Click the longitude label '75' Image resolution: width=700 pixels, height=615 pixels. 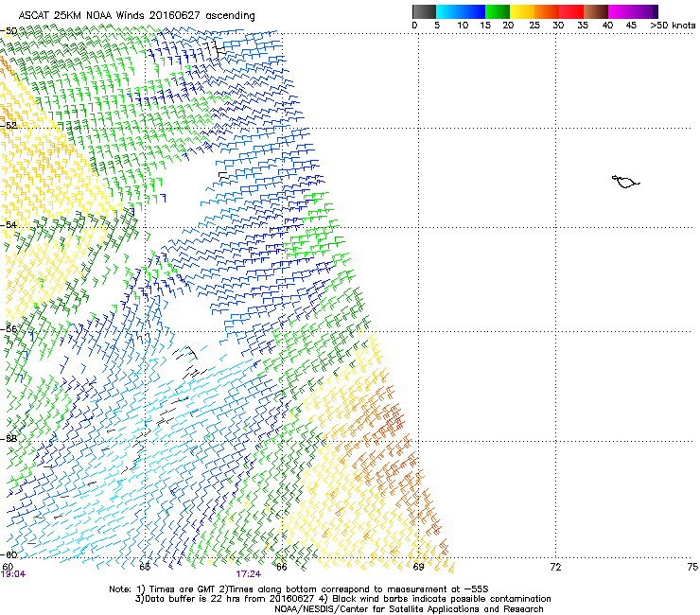692,567
